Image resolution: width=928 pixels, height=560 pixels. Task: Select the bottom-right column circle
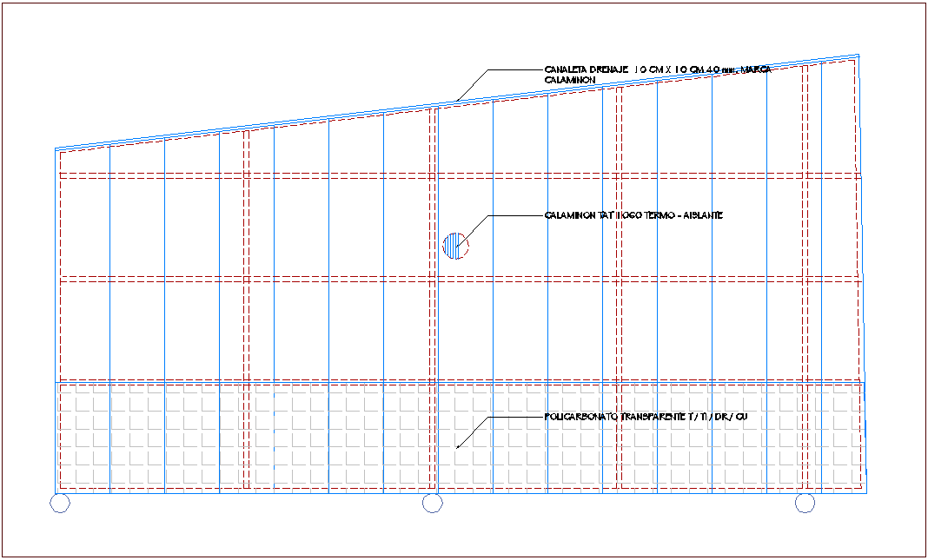click(805, 503)
